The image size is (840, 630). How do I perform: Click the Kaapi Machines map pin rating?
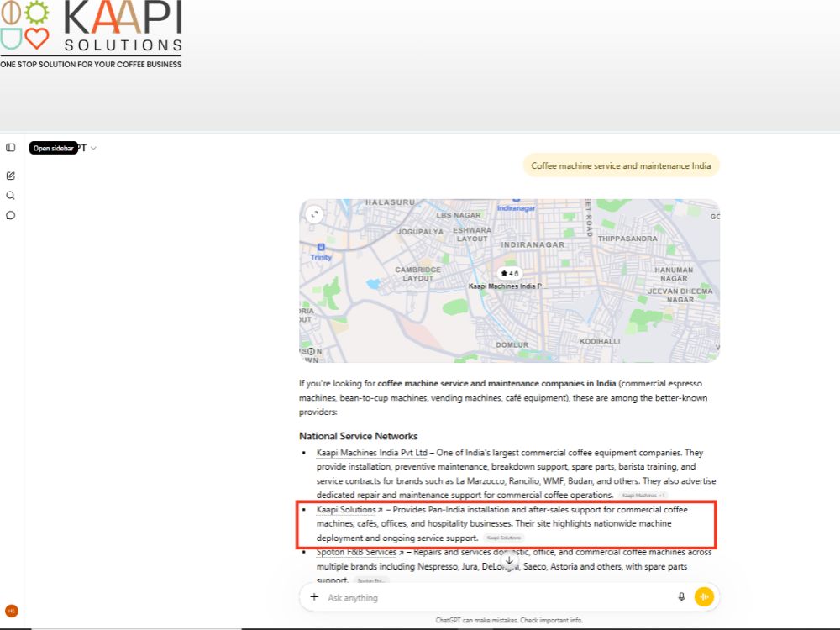click(x=509, y=273)
